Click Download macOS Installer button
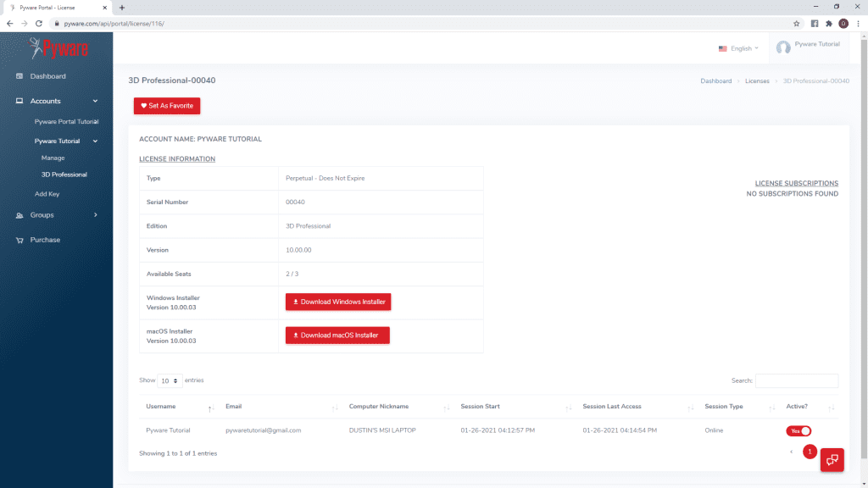Viewport: 868px width, 488px height. pos(337,335)
